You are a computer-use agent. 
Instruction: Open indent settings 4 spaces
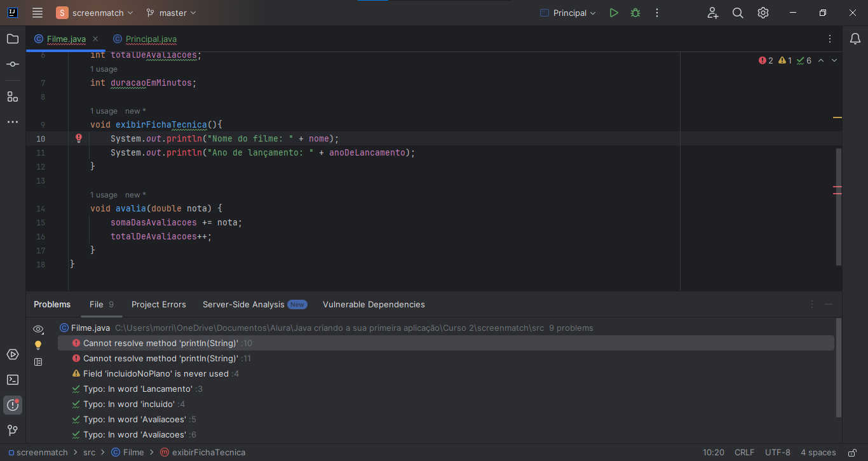point(818,453)
